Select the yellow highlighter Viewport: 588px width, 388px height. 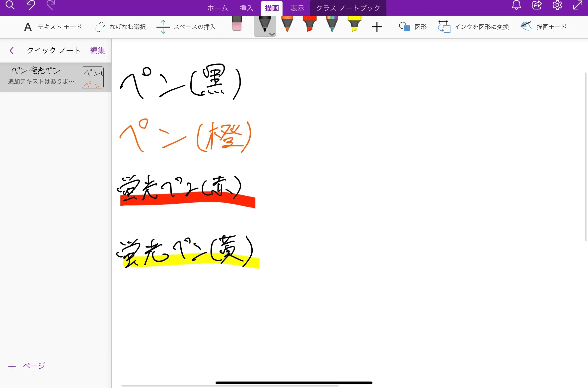click(x=354, y=25)
